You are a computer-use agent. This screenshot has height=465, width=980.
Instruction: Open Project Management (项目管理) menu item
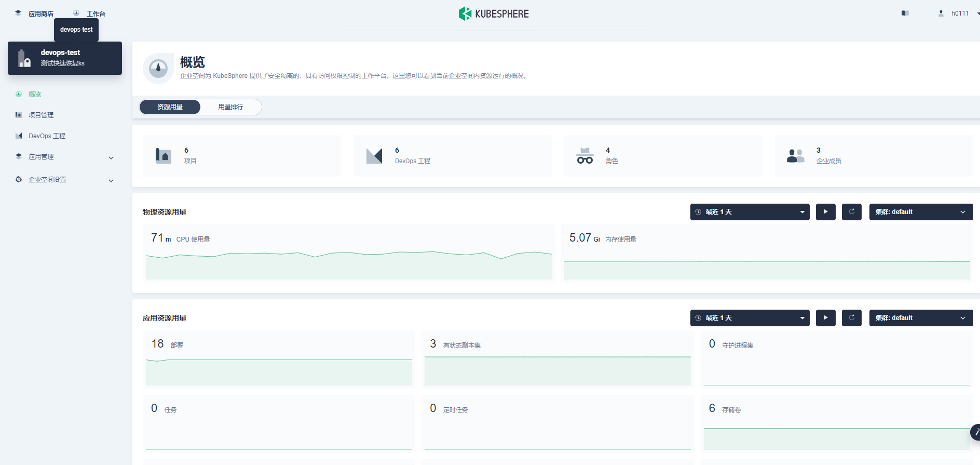[x=41, y=115]
